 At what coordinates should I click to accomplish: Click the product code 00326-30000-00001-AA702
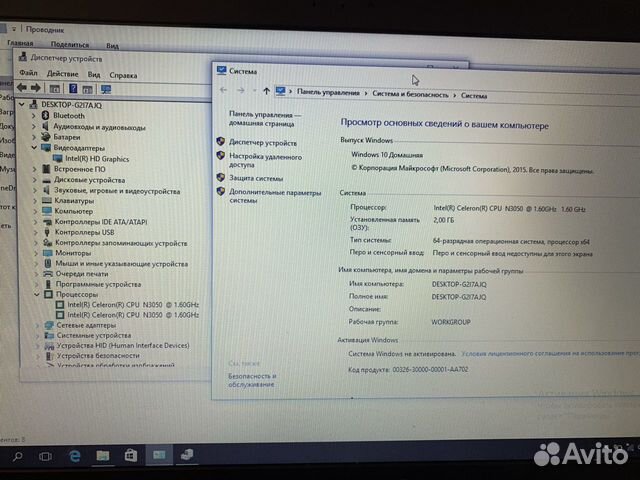(x=430, y=369)
